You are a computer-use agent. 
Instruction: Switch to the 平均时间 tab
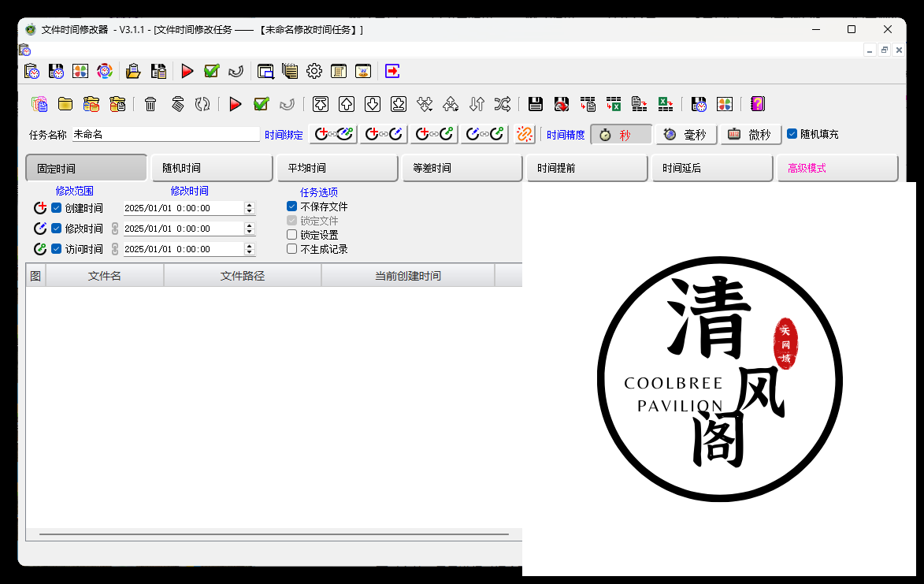[337, 169]
